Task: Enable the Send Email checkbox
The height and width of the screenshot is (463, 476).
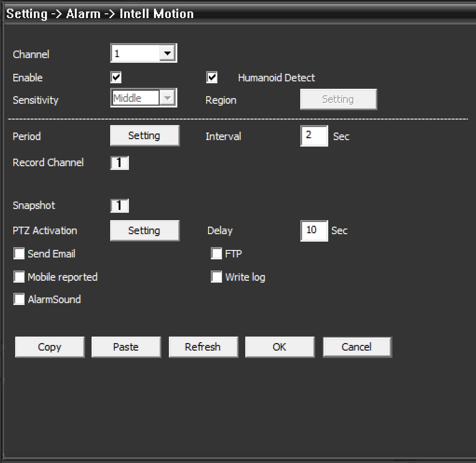Action: 19,253
